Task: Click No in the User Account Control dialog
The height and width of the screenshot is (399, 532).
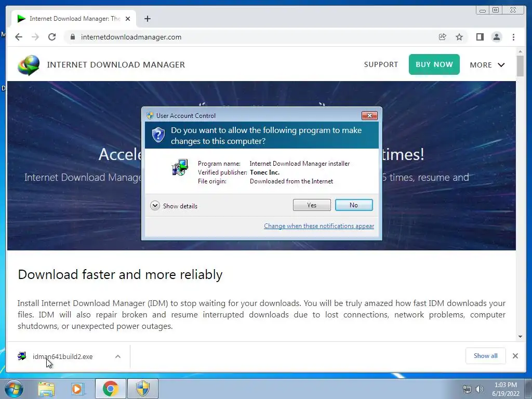Action: 353,205
